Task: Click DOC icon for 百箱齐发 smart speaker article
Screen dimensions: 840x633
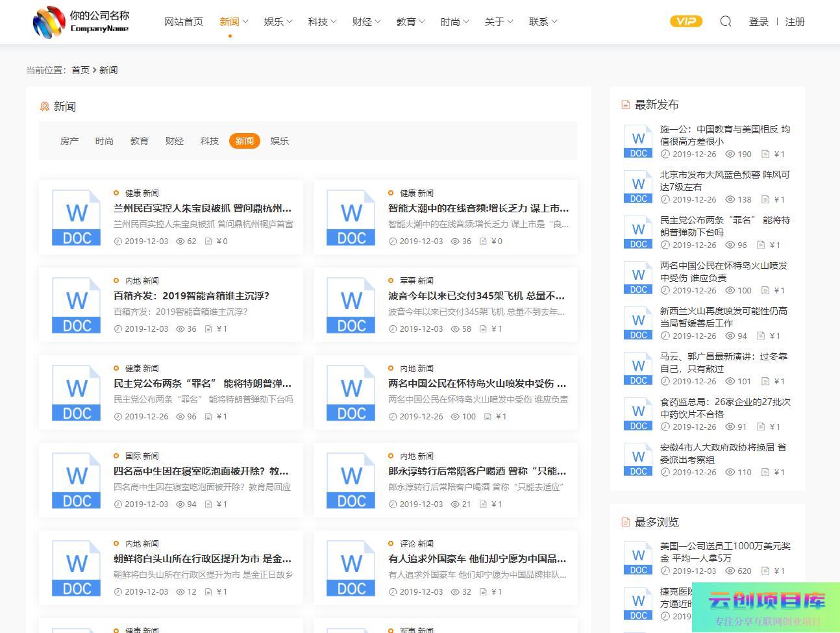Action: (77, 305)
